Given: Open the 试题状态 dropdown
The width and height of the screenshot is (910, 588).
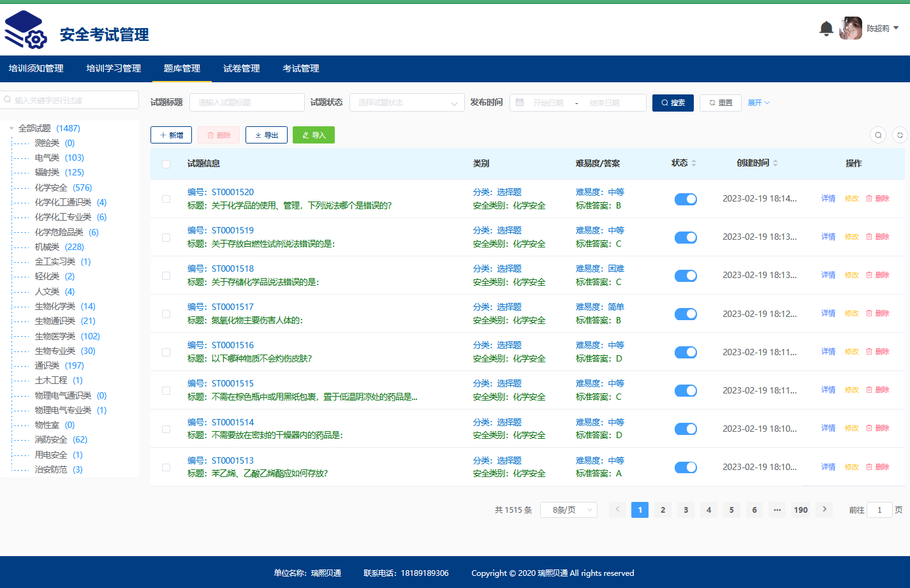Looking at the screenshot, I should point(406,103).
